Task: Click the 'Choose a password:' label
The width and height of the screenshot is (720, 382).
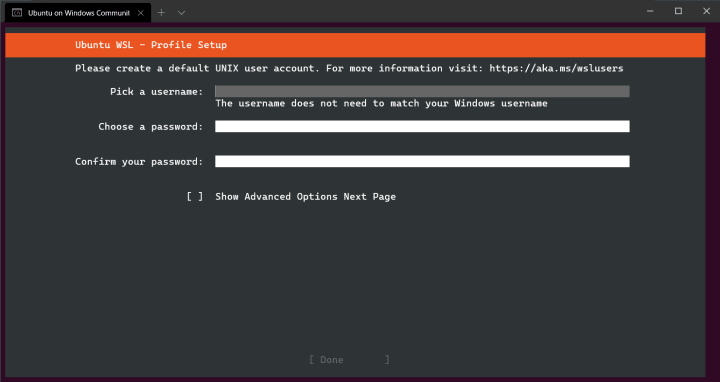Action: (151, 127)
